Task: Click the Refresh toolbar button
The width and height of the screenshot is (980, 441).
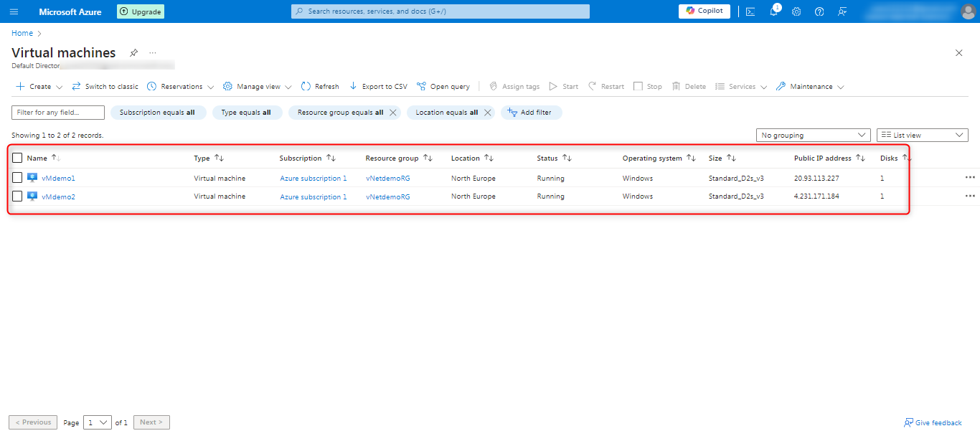Action: [320, 87]
